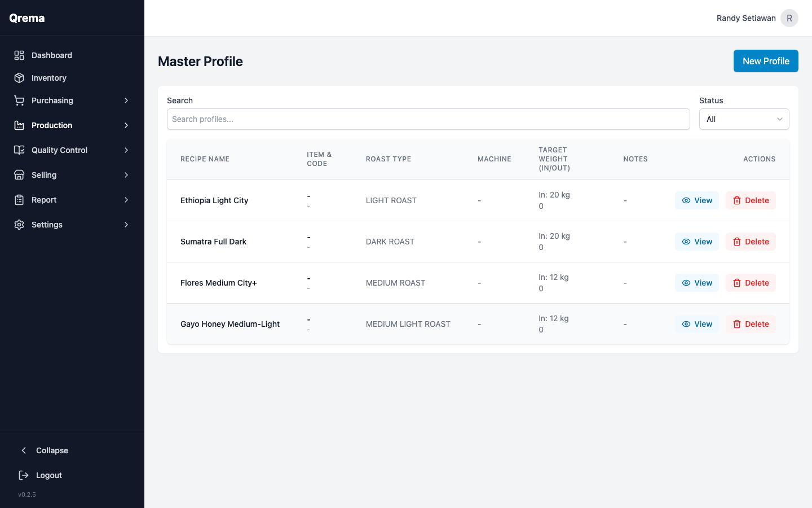Select the Dashboard icon in sidebar
The height and width of the screenshot is (508, 812).
pos(19,55)
